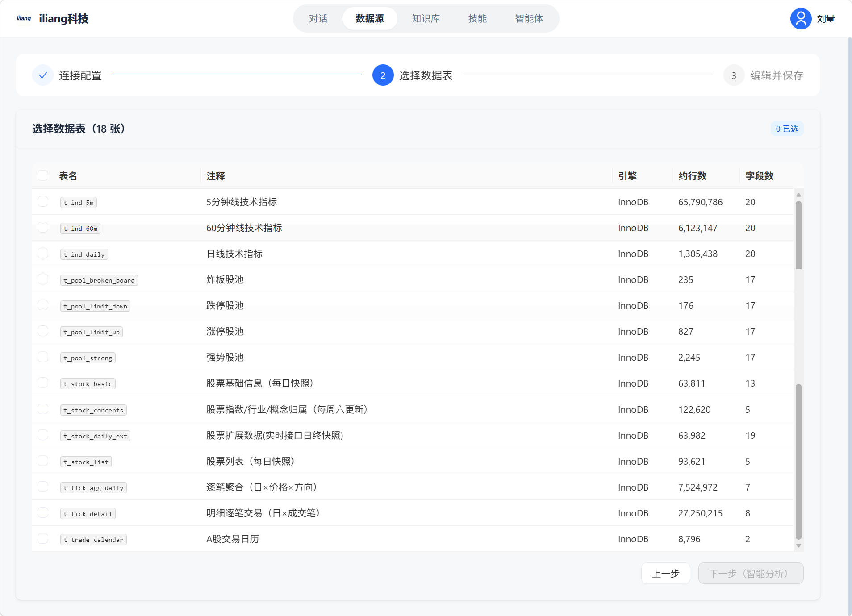Switch to the 智能体 tab
Image resolution: width=852 pixels, height=616 pixels.
pyautogui.click(x=529, y=18)
